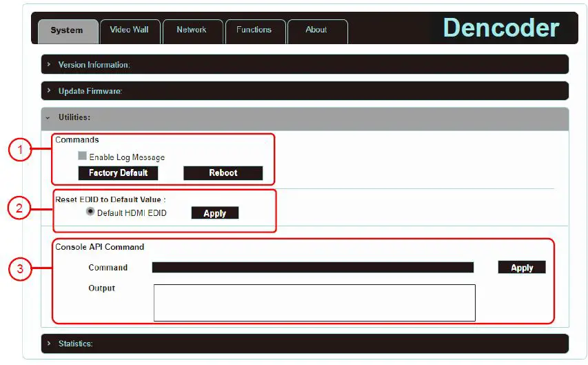
Task: Collapse the Utilities section
Action: (x=305, y=118)
